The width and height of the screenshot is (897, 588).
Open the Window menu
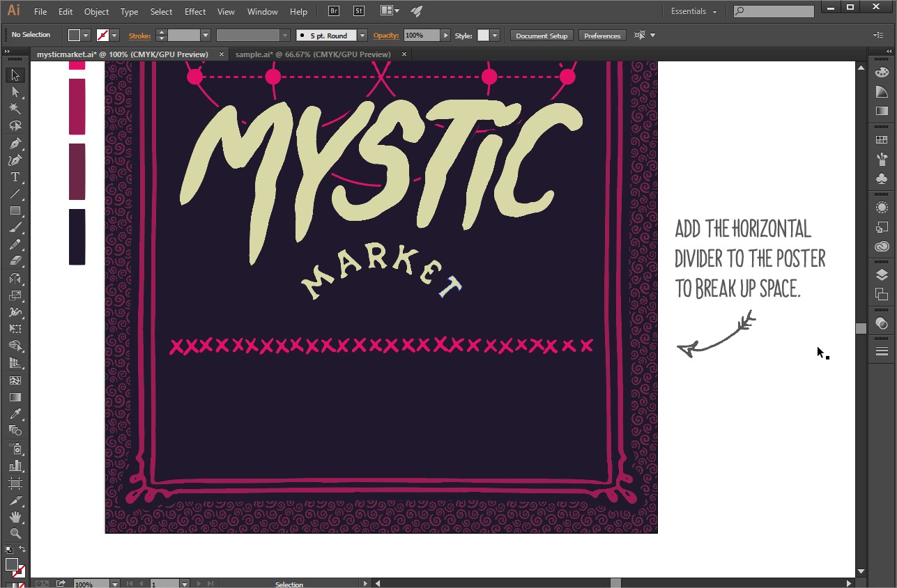click(x=262, y=12)
